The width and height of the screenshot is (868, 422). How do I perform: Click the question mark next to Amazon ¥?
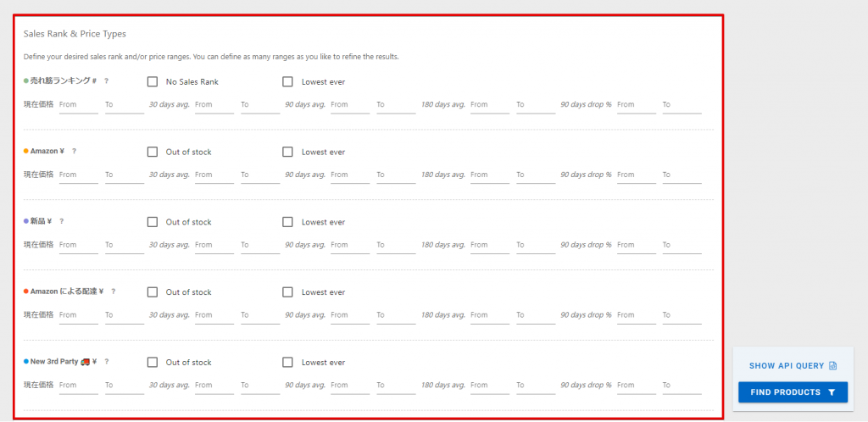point(75,152)
